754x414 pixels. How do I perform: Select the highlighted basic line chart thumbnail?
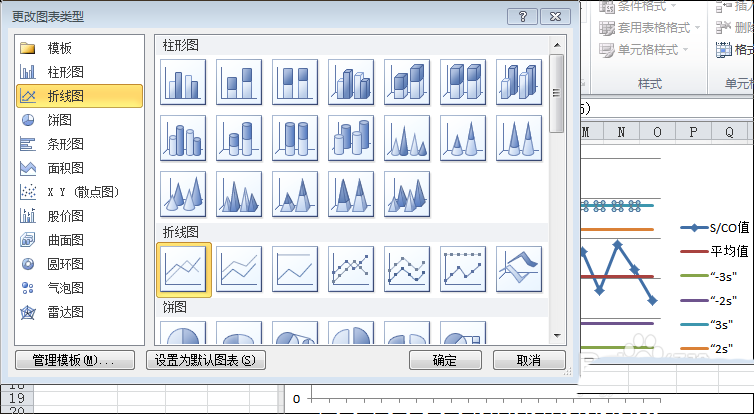(183, 269)
